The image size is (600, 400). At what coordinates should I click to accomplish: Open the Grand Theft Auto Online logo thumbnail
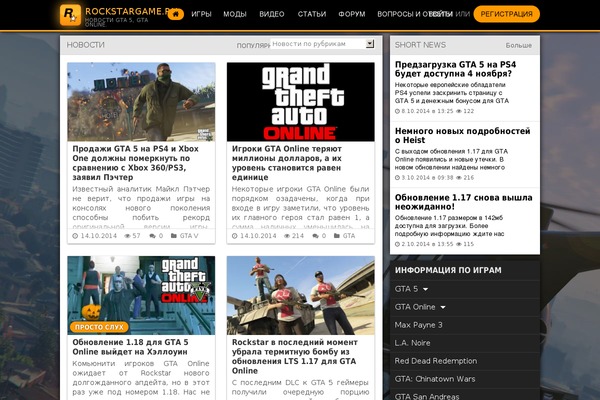[x=301, y=102]
